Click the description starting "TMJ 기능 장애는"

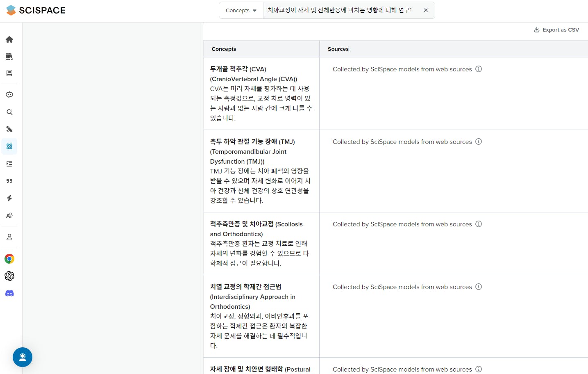click(260, 186)
